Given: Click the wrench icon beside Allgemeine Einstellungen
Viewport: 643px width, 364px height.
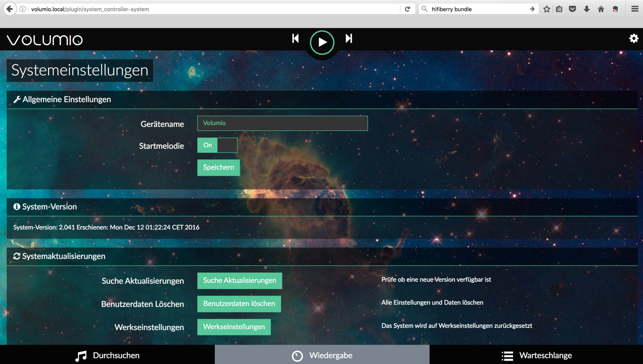Looking at the screenshot, I should 17,99.
